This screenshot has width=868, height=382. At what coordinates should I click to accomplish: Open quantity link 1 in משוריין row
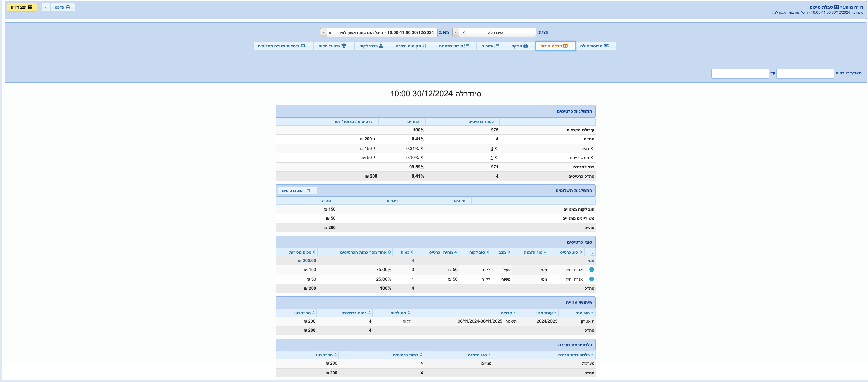413,280
